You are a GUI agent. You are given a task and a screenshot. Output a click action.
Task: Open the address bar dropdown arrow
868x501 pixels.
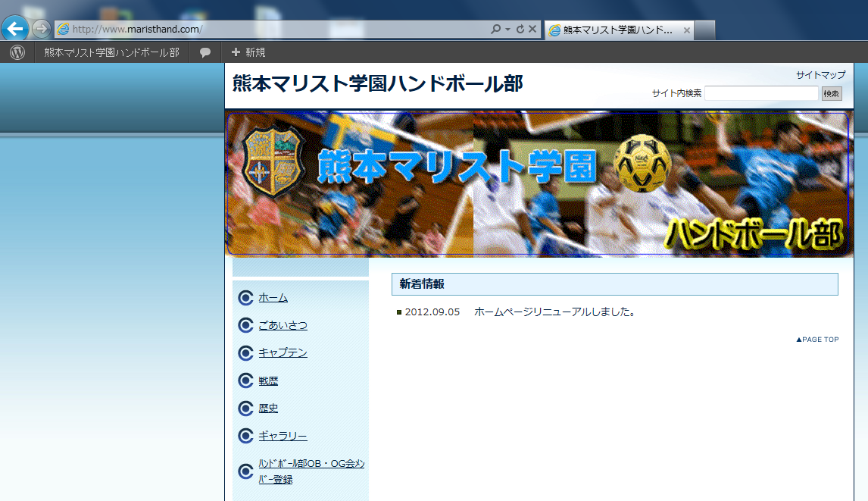507,30
